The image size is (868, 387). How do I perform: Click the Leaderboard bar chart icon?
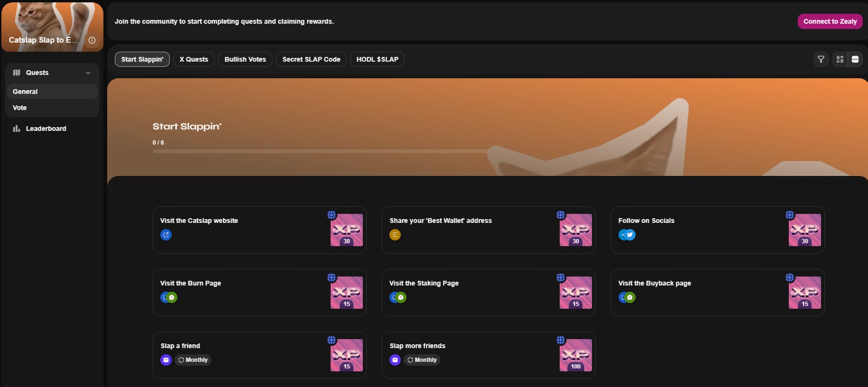17,129
